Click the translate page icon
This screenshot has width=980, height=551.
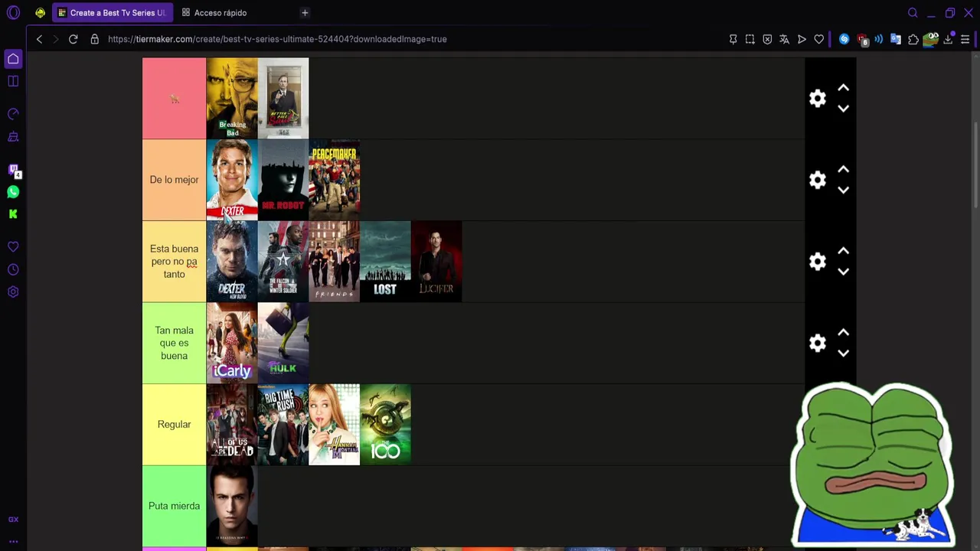click(784, 39)
